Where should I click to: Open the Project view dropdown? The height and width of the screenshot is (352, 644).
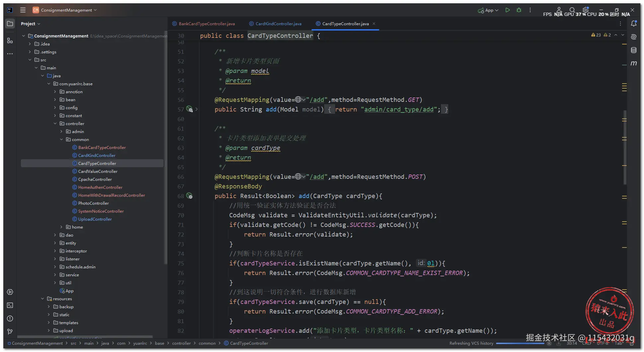coord(30,24)
